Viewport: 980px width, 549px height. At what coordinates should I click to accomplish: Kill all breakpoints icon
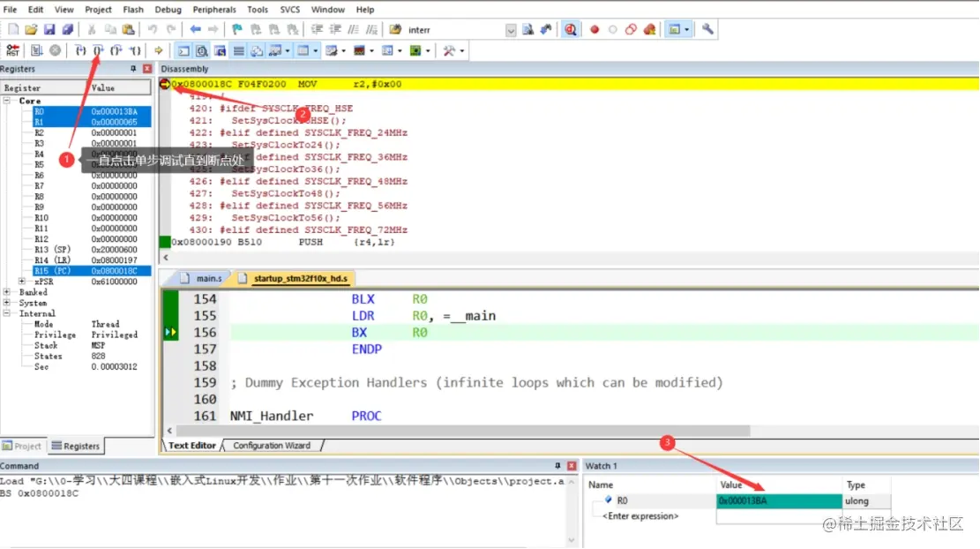[649, 29]
